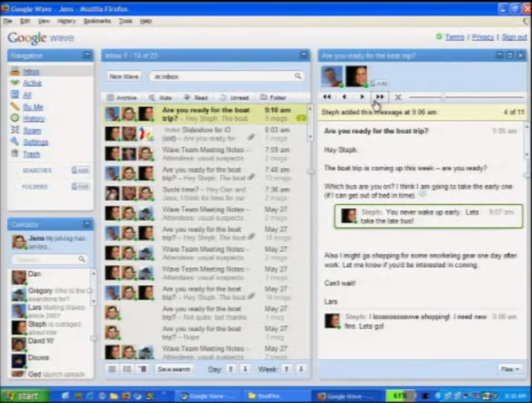Open the By Me navigation link

click(x=33, y=107)
